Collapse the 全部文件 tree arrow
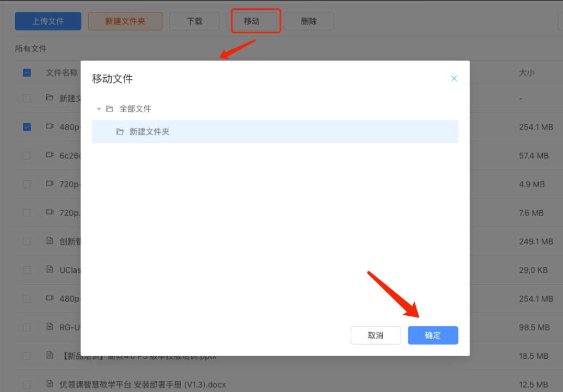This screenshot has height=392, width=563. pyautogui.click(x=99, y=109)
